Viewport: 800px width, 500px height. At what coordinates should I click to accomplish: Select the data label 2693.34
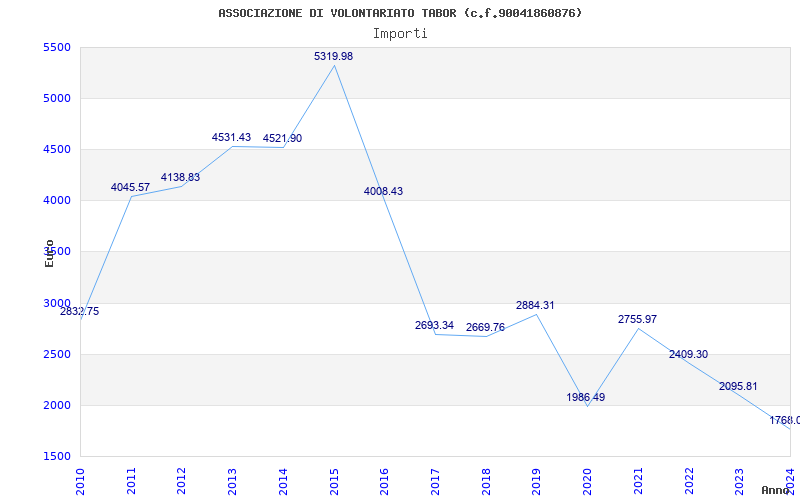click(x=434, y=326)
